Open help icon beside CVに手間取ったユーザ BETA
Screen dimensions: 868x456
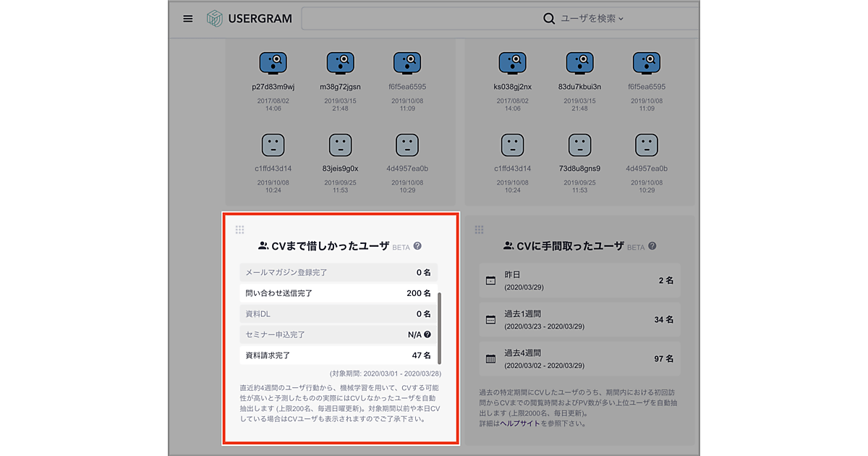coord(652,246)
